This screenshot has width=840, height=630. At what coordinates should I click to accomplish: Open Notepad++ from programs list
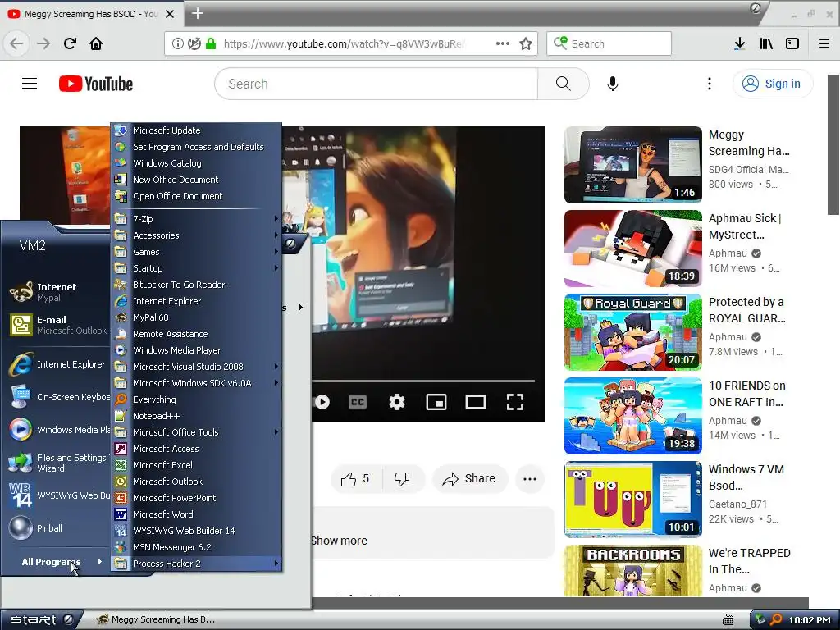196,416
